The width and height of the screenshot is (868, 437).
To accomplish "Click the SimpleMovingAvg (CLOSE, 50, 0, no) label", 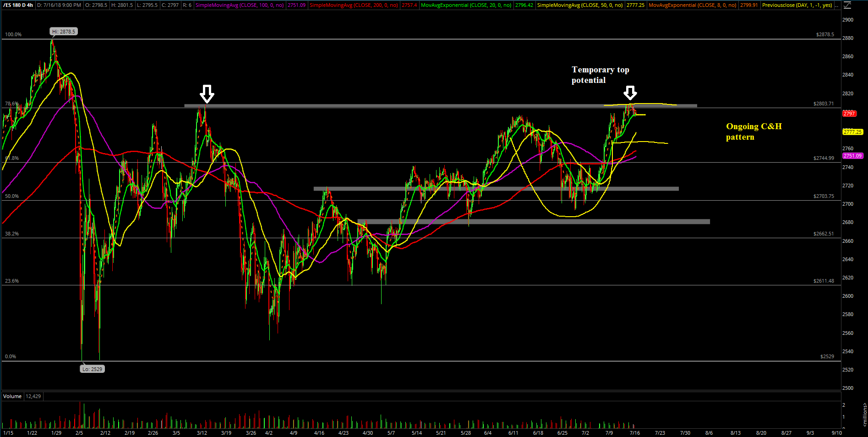I will pyautogui.click(x=579, y=5).
